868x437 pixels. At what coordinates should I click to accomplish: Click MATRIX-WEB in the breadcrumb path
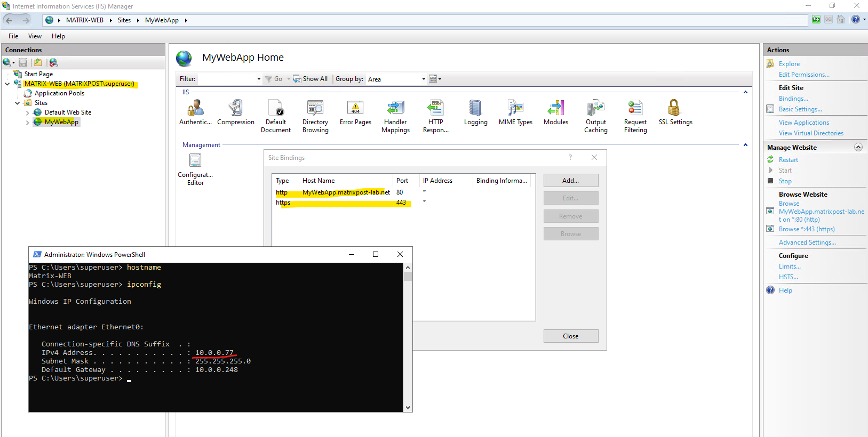pyautogui.click(x=85, y=20)
